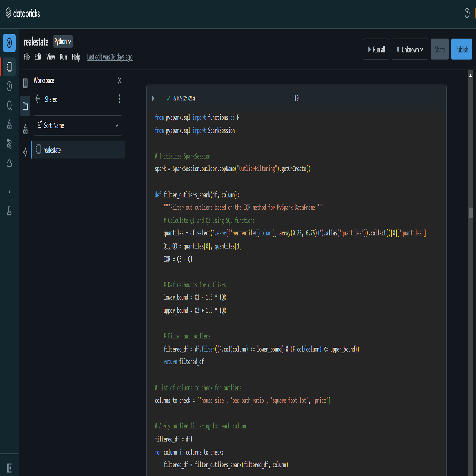Open the Python language dropdown
476x476 pixels.
click(x=63, y=41)
